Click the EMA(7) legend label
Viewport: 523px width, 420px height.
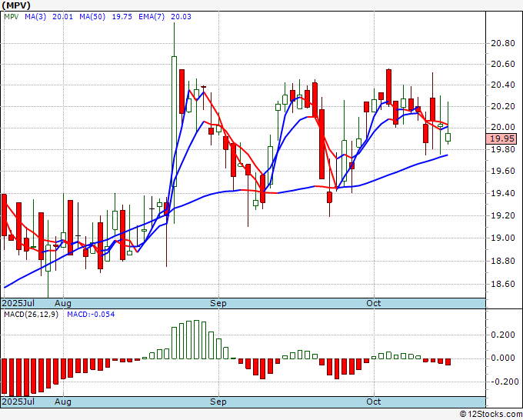click(x=152, y=17)
